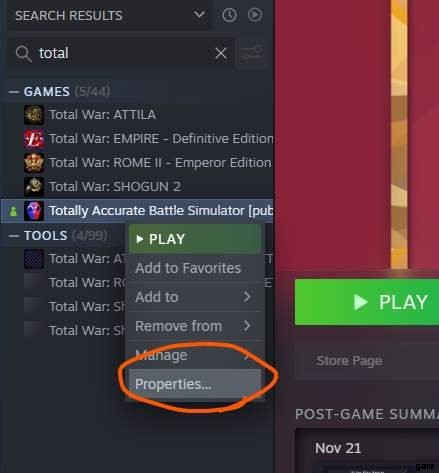The image size is (439, 473).
Task: Click the SHOGUN 2 game icon
Action: click(x=34, y=187)
